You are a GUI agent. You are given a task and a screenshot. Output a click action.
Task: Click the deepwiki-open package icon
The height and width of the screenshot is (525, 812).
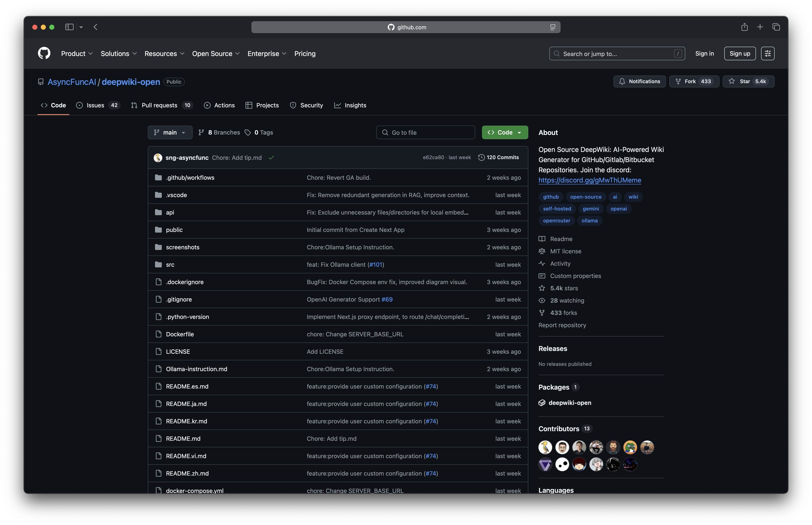pos(541,403)
